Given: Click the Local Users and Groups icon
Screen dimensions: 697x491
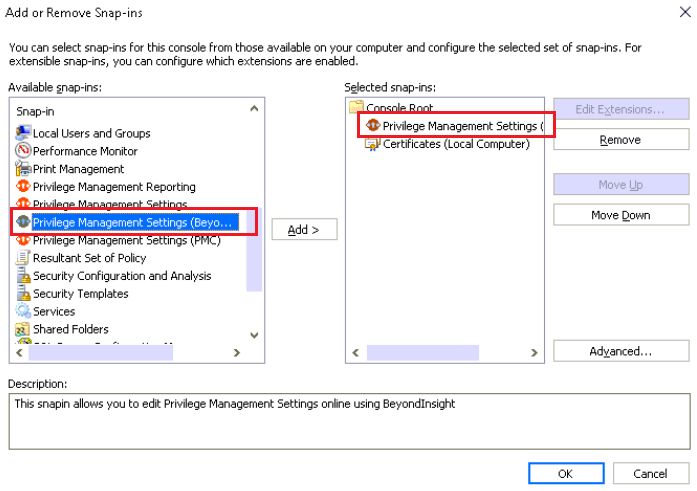Looking at the screenshot, I should (x=23, y=133).
